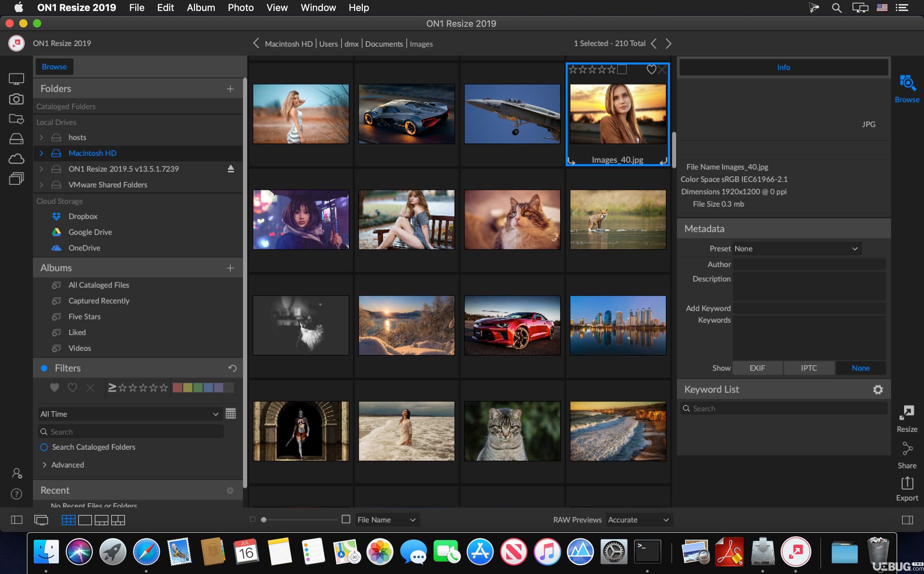Open the File Name sort dropdown

click(x=386, y=519)
